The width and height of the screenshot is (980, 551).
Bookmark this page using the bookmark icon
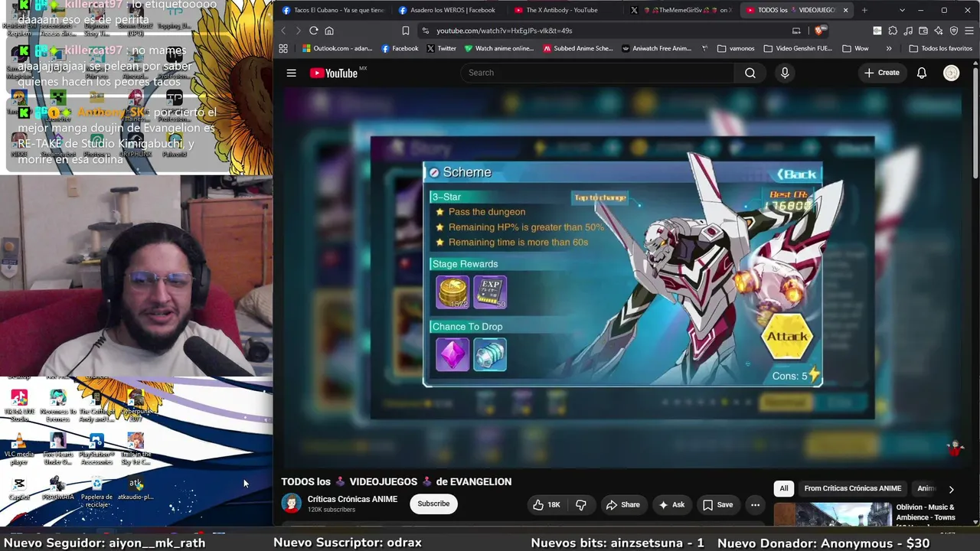click(x=406, y=31)
